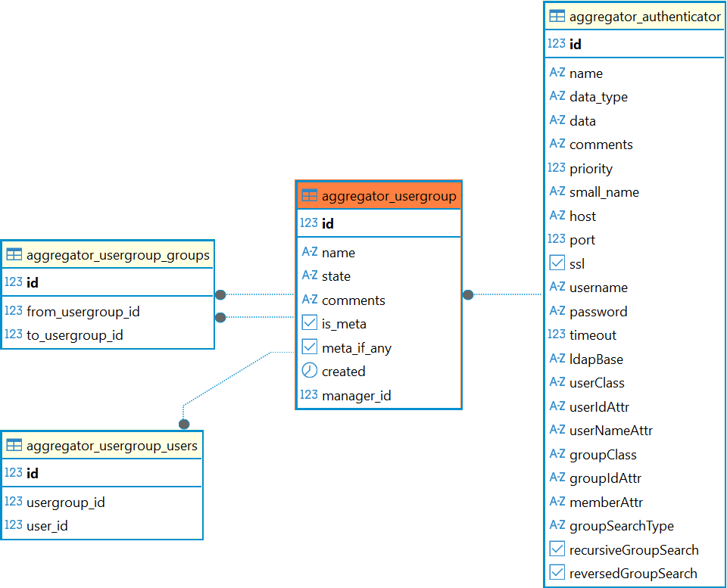Screen dimensions: 727x588
Task: Click the numeric icon next to port
Action: pos(557,239)
